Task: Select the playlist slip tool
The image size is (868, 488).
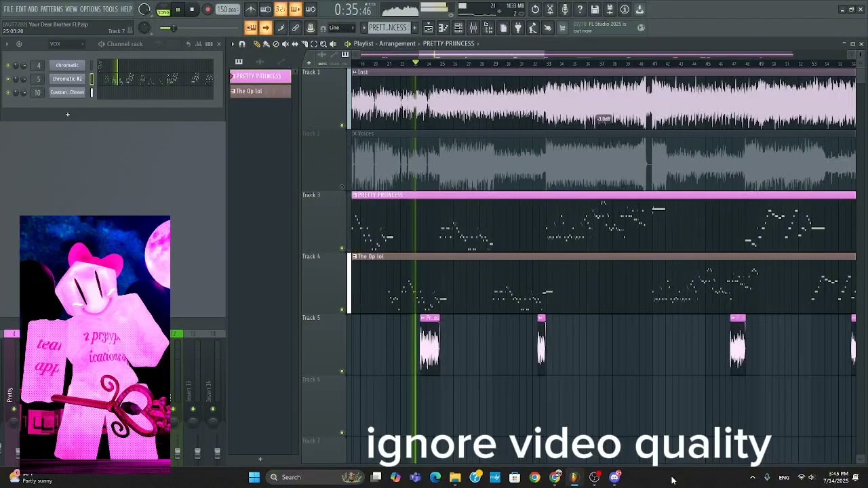Action: 294,44
